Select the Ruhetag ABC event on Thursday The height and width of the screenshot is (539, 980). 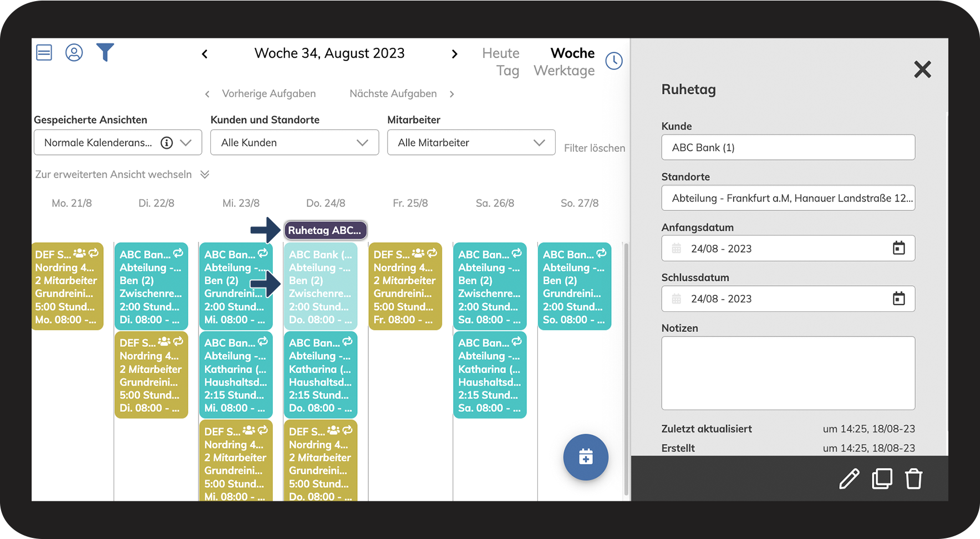tap(325, 230)
